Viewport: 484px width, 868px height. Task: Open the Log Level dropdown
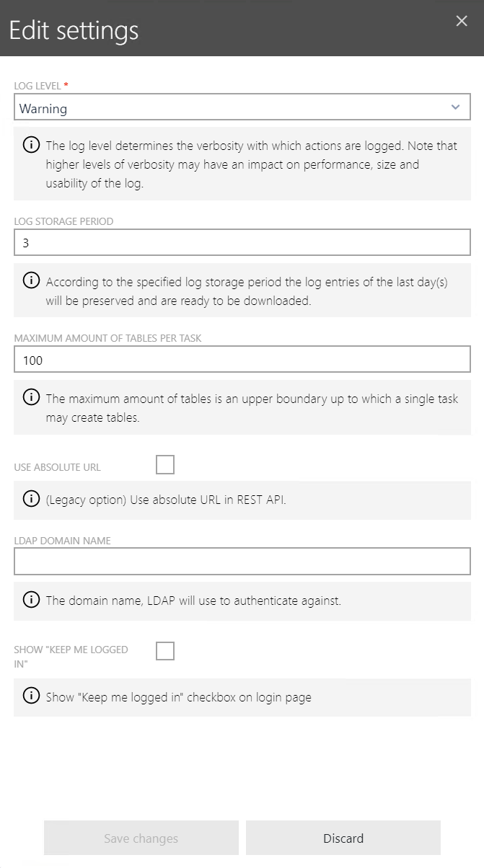pyautogui.click(x=242, y=107)
